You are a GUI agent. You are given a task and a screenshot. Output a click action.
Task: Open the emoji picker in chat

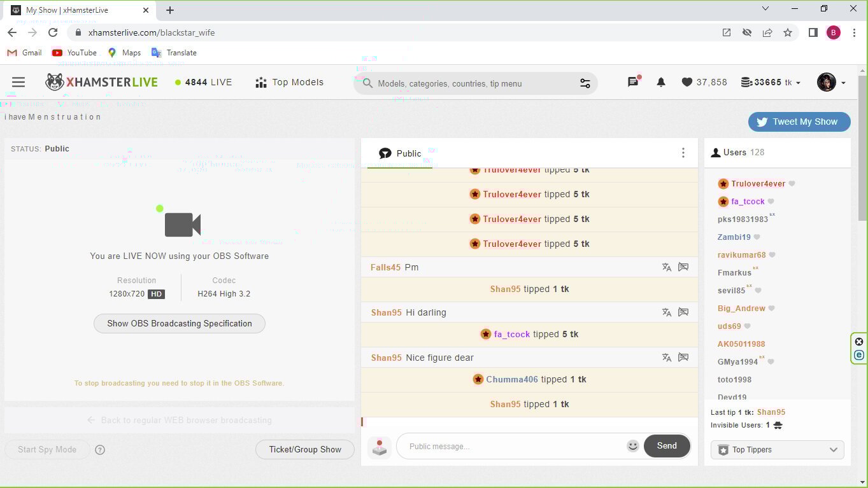pyautogui.click(x=632, y=446)
